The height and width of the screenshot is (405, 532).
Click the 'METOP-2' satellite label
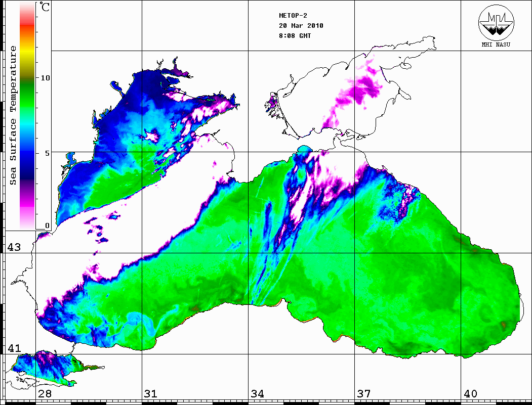(293, 15)
